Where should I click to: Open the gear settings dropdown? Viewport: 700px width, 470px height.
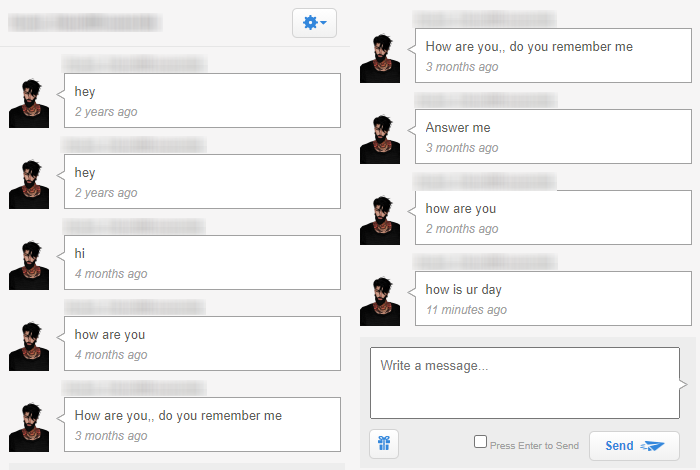click(314, 23)
